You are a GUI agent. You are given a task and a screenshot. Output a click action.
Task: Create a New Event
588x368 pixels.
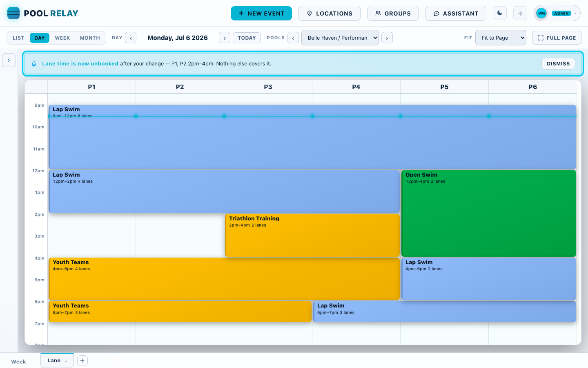(261, 13)
